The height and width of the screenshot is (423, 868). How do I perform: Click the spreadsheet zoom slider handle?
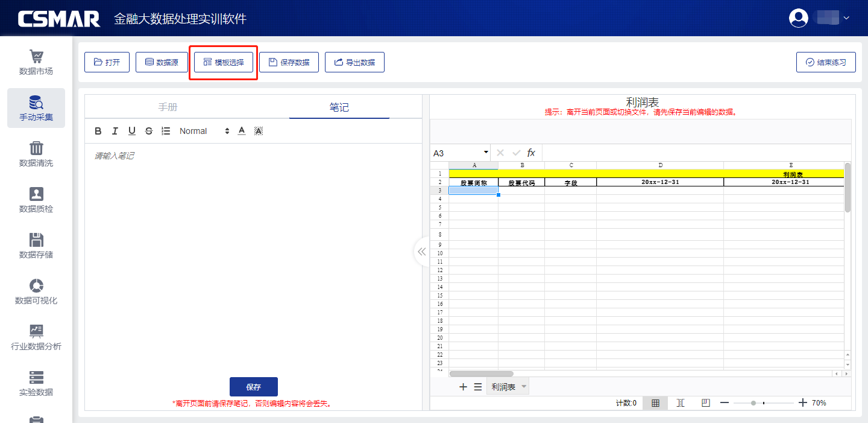coord(753,403)
